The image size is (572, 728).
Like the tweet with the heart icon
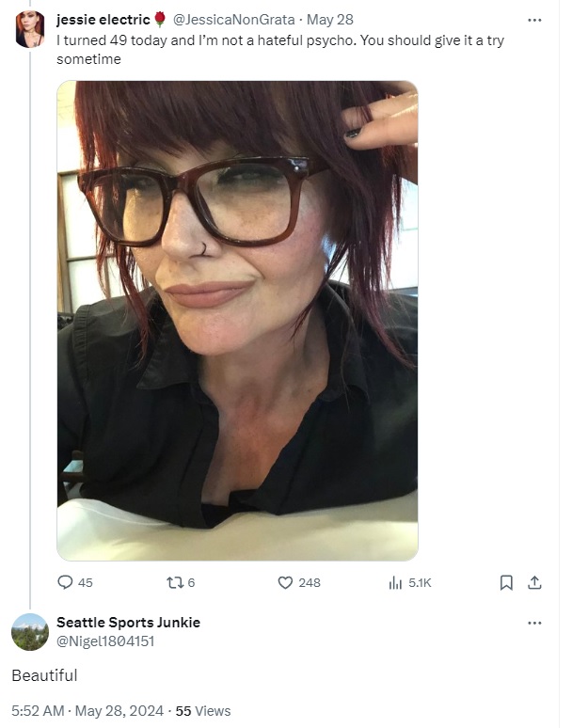point(285,582)
